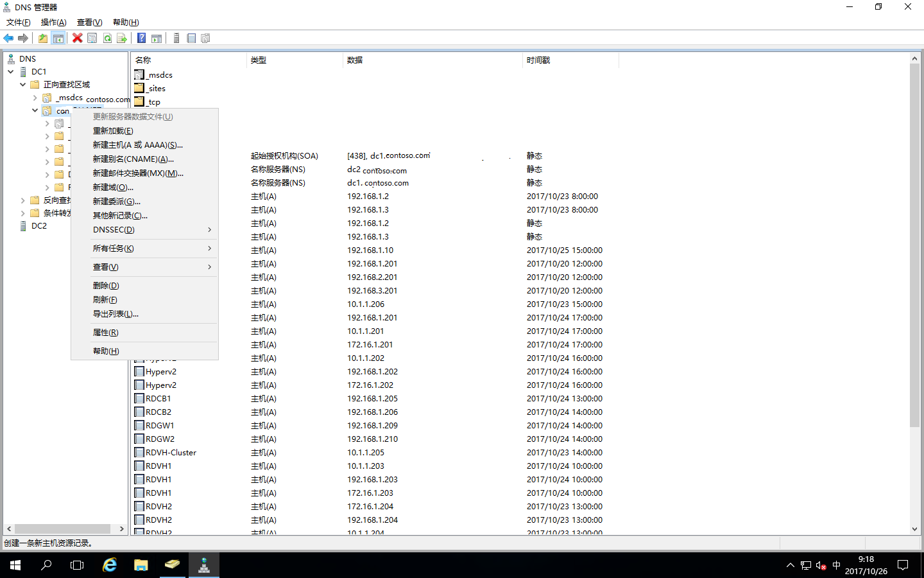Collapse the 正向查找区域 tree node
Image resolution: width=924 pixels, height=578 pixels.
coord(22,85)
